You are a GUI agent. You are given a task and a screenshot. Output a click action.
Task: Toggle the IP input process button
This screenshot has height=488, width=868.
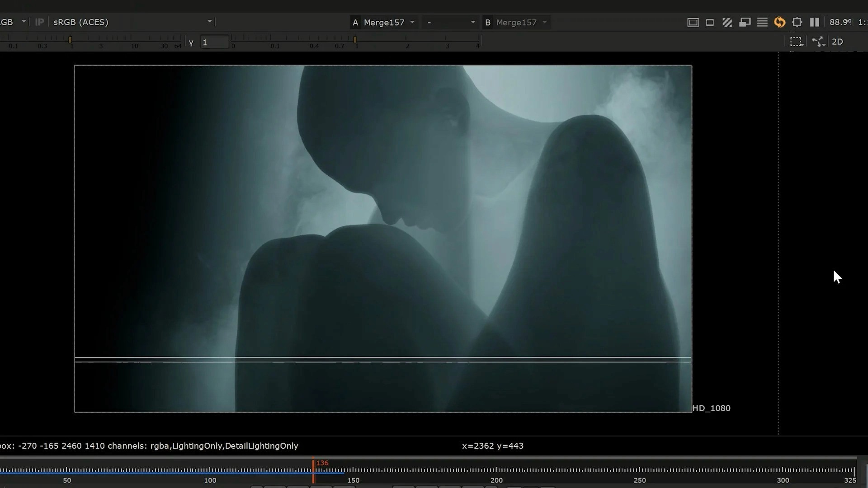pyautogui.click(x=39, y=22)
